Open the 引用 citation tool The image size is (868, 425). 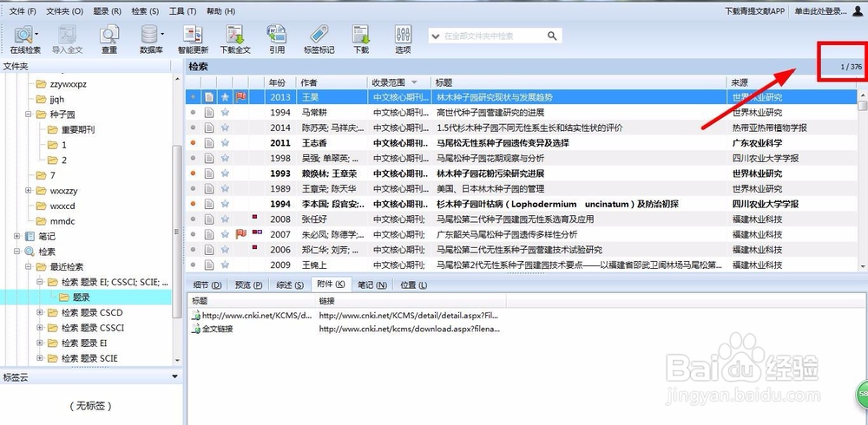277,39
